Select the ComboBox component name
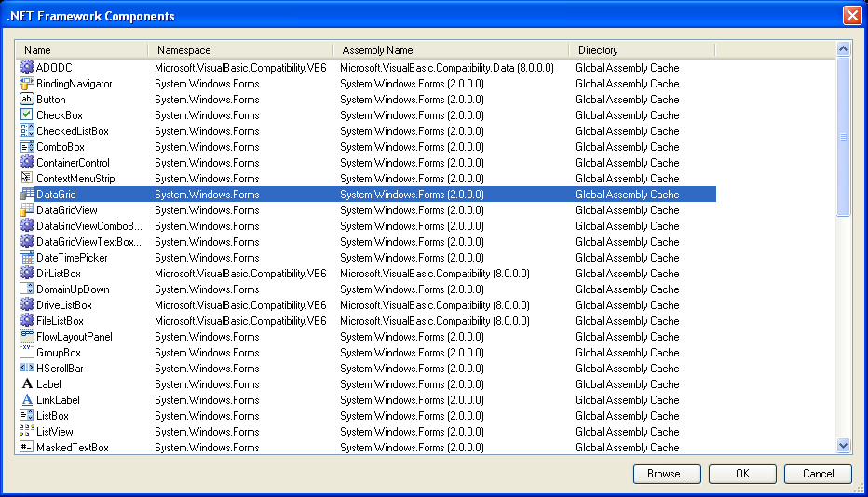Screen dimensions: 868x497 [x=61, y=147]
